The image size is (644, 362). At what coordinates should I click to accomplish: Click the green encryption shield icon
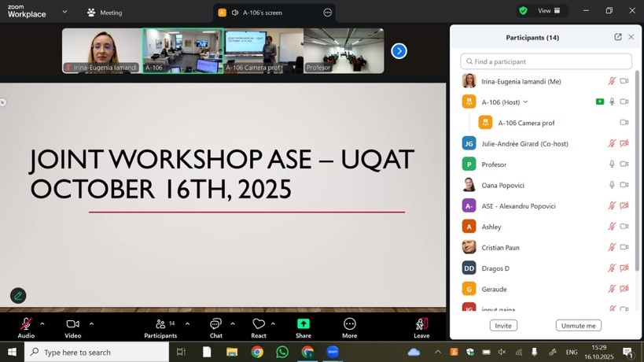[523, 11]
